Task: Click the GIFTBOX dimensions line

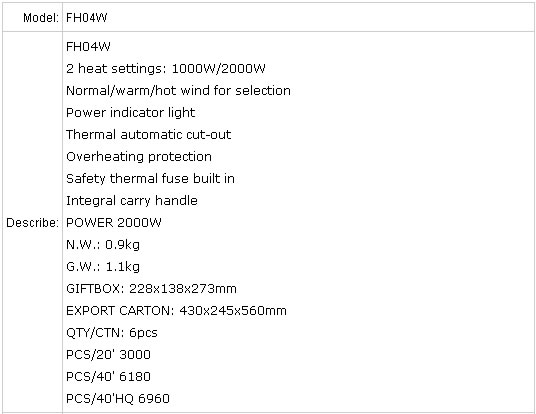Action: 151,289
